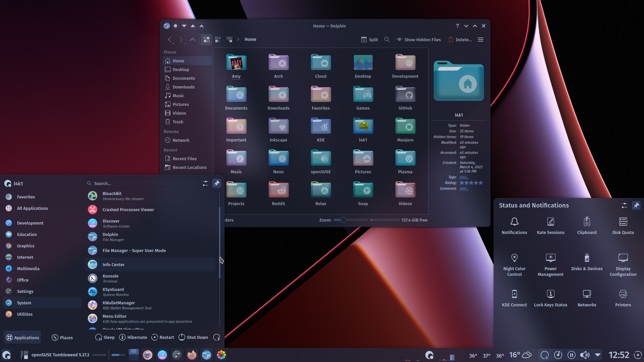This screenshot has width=644, height=362.
Task: Click the Shut Down button
Action: [193, 337]
